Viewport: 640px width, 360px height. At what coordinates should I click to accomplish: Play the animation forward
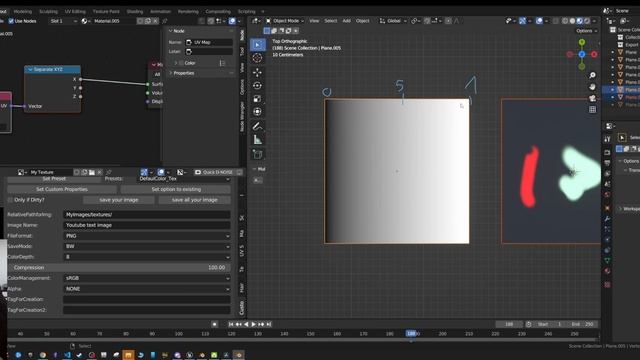253,324
